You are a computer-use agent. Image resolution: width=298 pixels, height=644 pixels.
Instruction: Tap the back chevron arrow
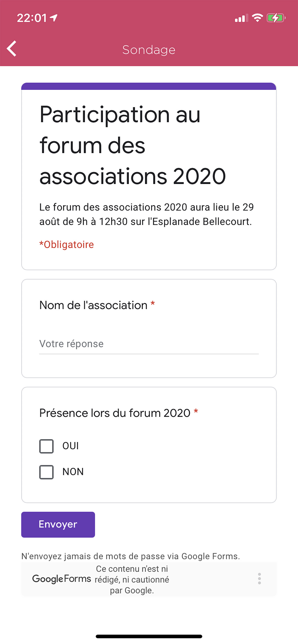(12, 48)
